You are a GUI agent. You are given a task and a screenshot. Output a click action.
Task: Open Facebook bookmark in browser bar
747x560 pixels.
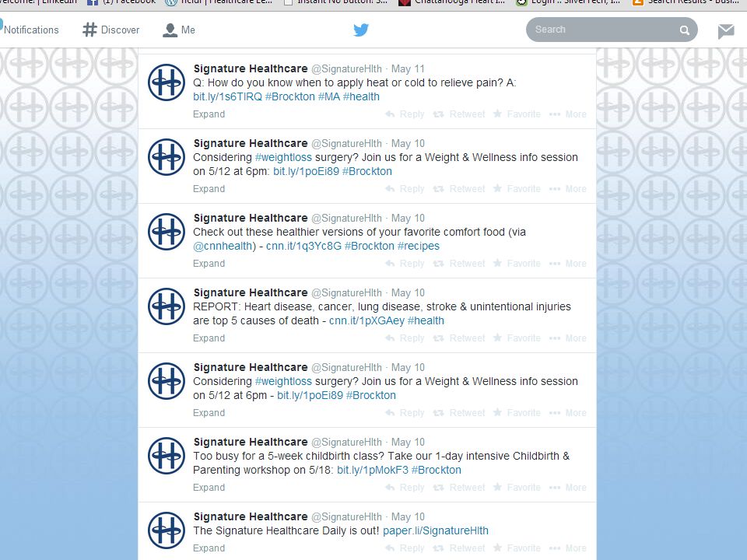pos(121,2)
